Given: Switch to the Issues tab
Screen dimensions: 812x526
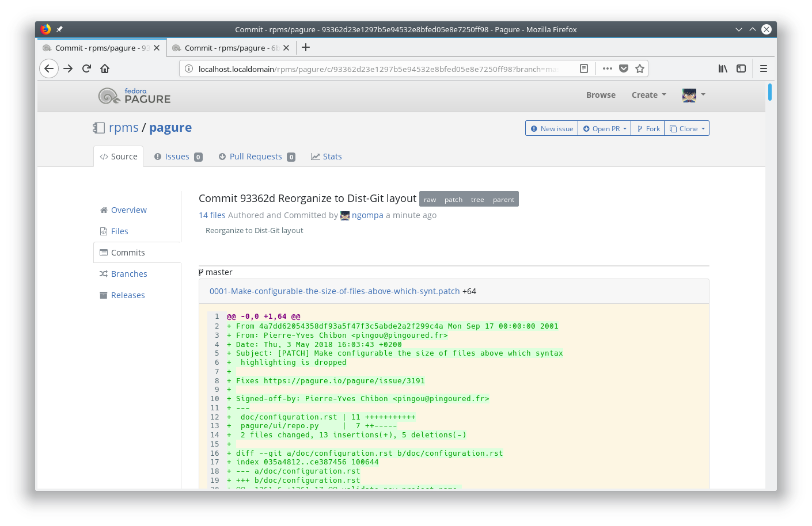Looking at the screenshot, I should click(x=178, y=157).
